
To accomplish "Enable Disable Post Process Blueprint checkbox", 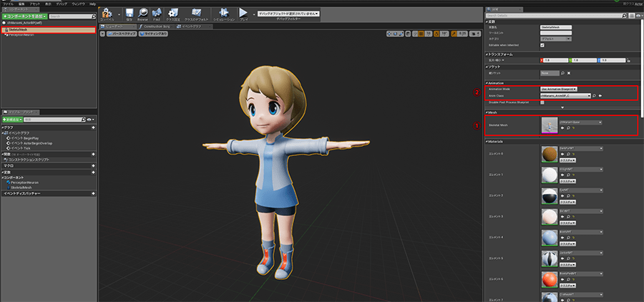I will point(542,102).
